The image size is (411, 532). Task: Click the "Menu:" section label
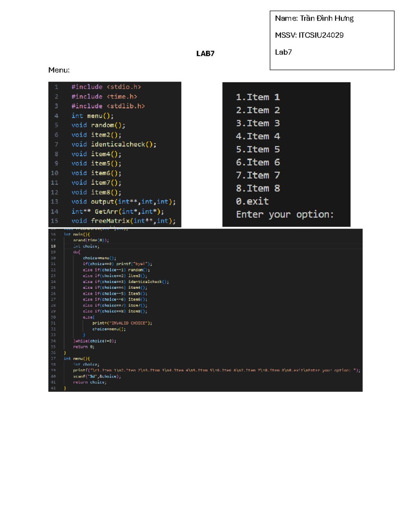tap(59, 70)
